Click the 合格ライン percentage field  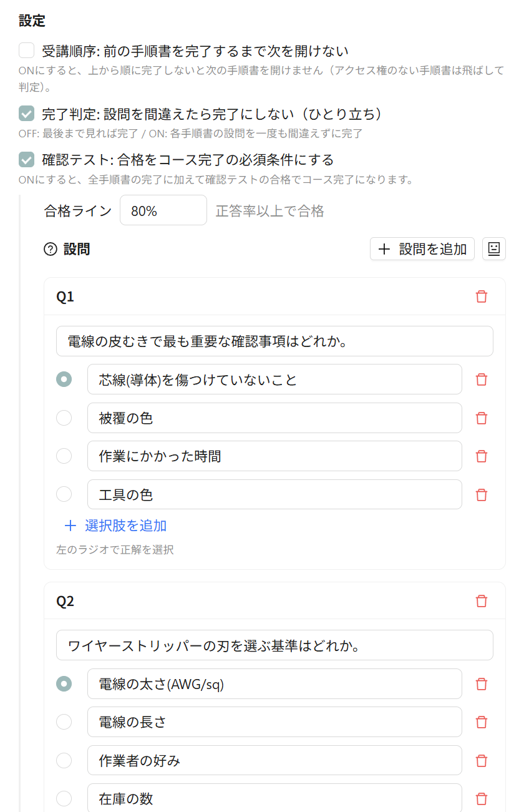pyautogui.click(x=163, y=210)
